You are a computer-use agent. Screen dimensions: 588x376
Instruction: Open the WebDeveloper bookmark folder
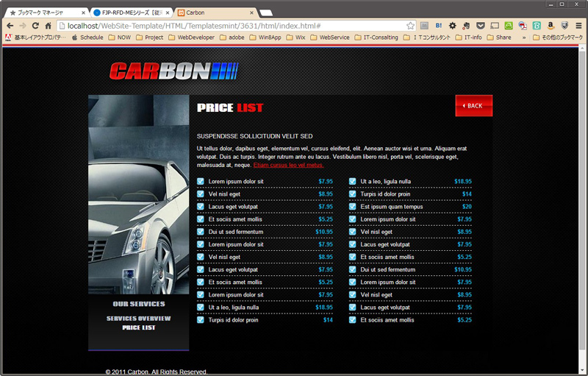pyautogui.click(x=192, y=38)
